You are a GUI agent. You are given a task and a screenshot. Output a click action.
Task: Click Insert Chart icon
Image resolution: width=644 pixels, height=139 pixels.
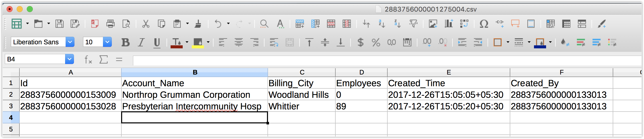[449, 23]
